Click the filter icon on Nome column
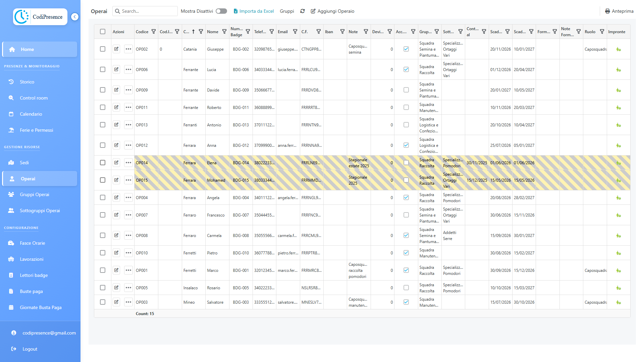The width and height of the screenshot is (644, 362). tap(224, 32)
